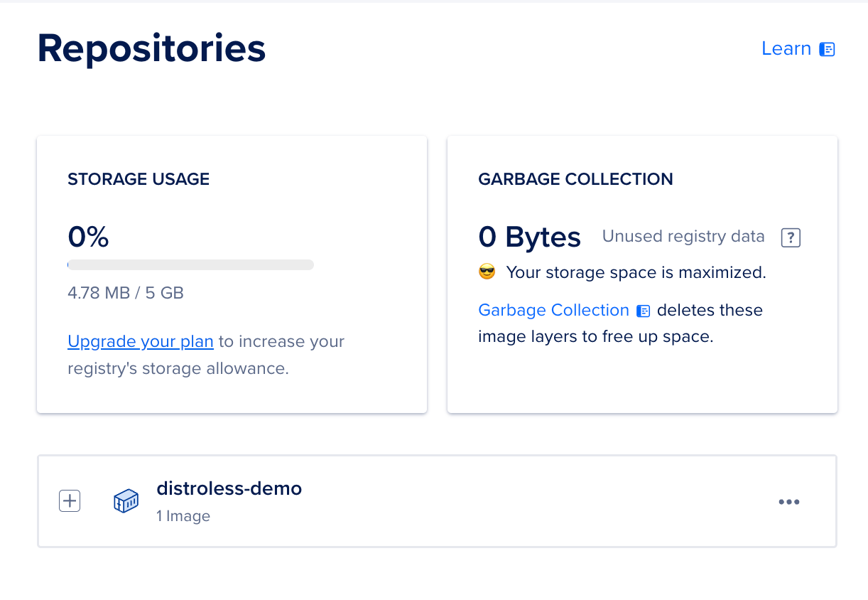Open the Garbage Collection link
The width and height of the screenshot is (868, 600).
(554, 310)
